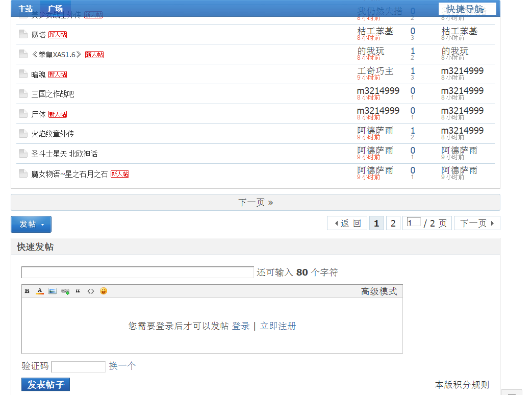This screenshot has width=532, height=395.
Task: Switch editor to 高级模式
Action: [379, 291]
